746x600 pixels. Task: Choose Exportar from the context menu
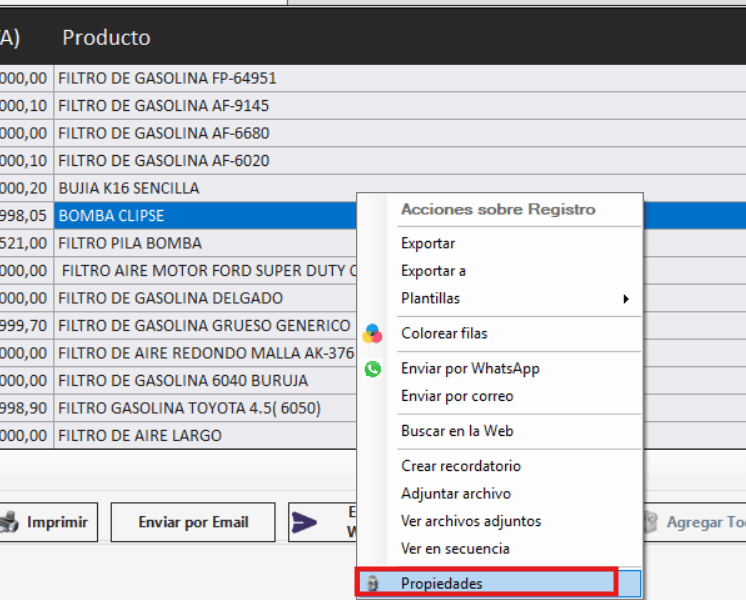tap(428, 244)
